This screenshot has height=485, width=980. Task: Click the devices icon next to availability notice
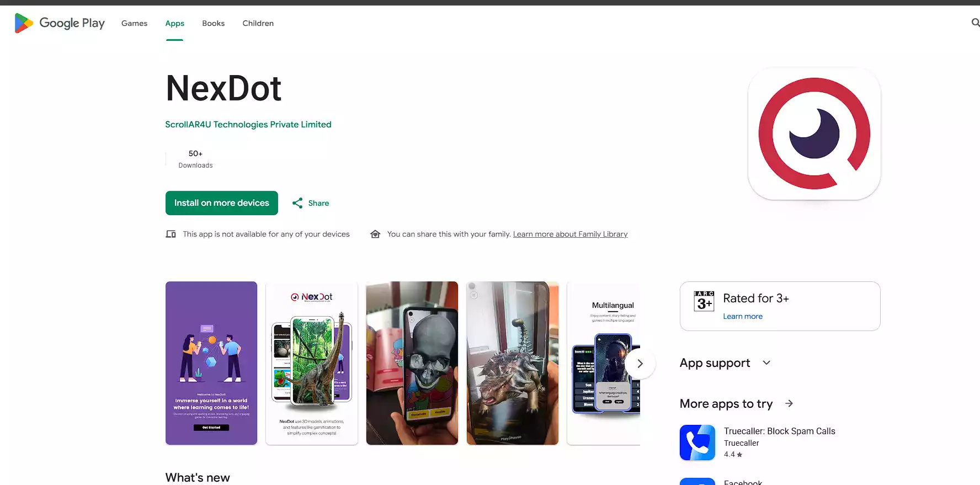[x=171, y=234]
